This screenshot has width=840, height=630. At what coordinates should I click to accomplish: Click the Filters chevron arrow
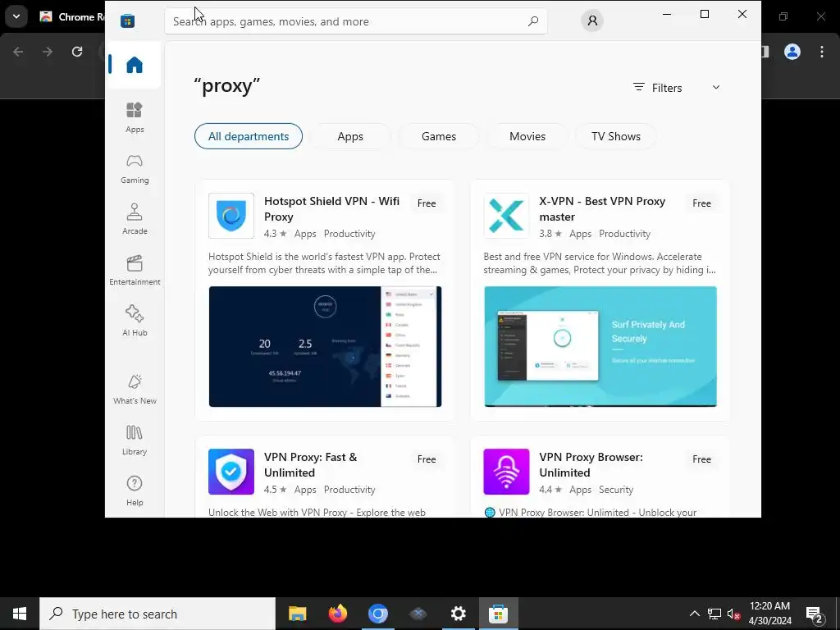715,87
